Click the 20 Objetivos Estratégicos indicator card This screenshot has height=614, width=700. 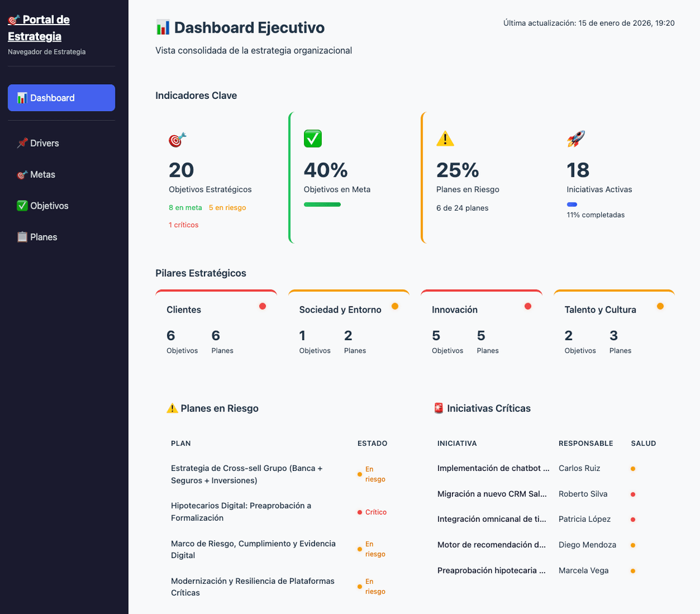point(216,177)
